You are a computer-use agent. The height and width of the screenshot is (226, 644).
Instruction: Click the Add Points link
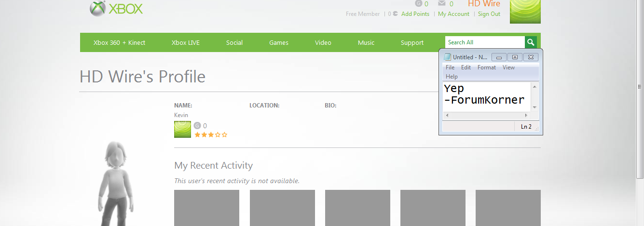tap(415, 14)
